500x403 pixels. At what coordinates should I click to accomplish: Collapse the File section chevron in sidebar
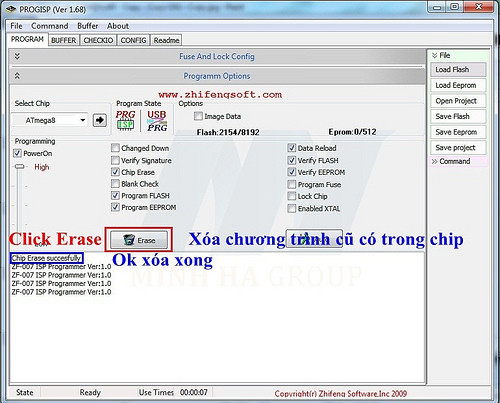[x=434, y=55]
